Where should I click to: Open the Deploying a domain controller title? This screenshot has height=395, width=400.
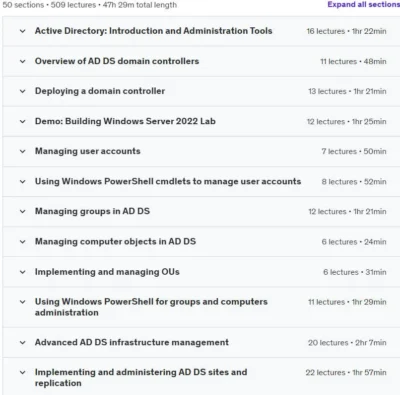click(x=100, y=91)
